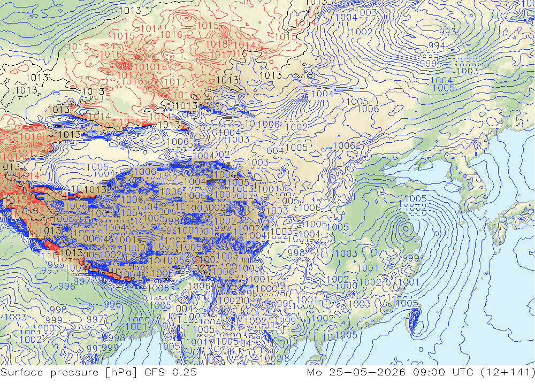
Task: Click the "994" isobar label
Action: (x=437, y=45)
